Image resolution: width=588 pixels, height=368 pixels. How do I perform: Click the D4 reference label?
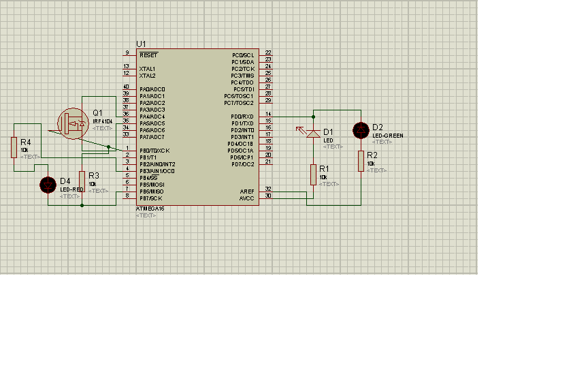(x=65, y=181)
